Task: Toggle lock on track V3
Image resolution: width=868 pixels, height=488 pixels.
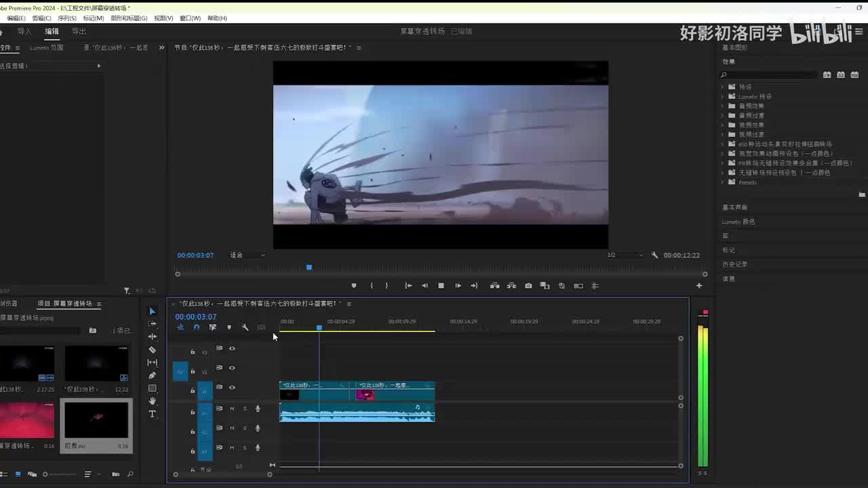Action: pos(193,352)
